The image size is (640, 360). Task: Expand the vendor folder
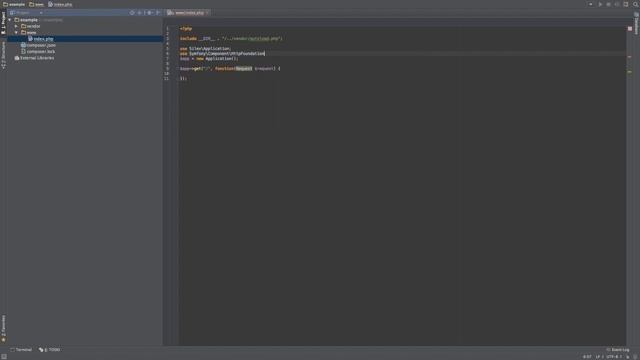17,26
